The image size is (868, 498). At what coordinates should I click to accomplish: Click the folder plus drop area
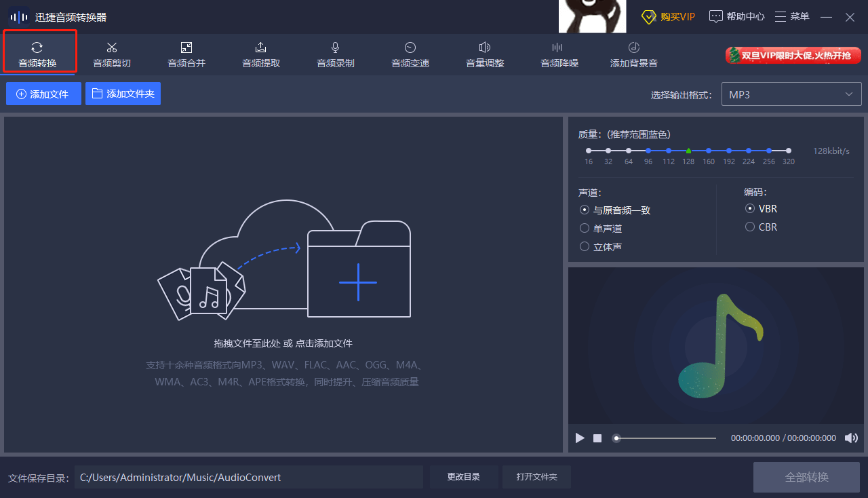click(359, 269)
